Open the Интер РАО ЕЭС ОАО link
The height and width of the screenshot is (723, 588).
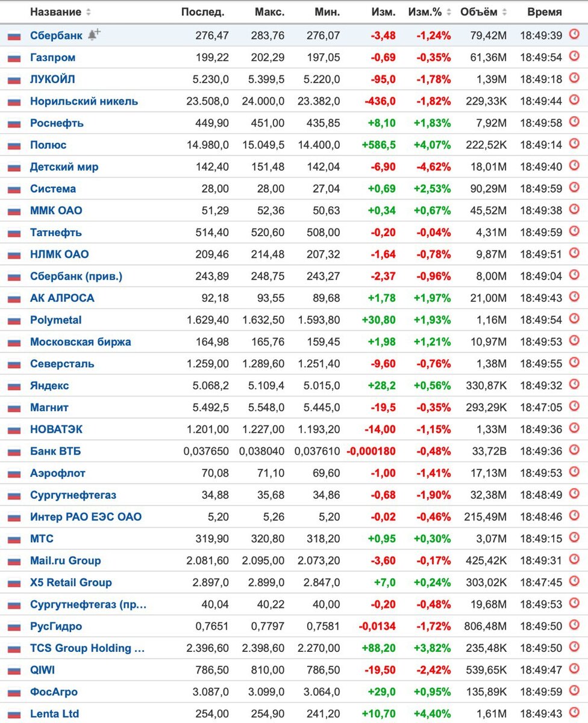click(86, 517)
